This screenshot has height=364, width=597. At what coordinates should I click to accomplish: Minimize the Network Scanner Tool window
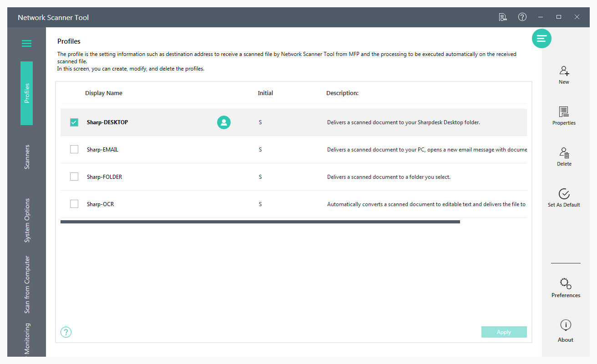coord(541,17)
